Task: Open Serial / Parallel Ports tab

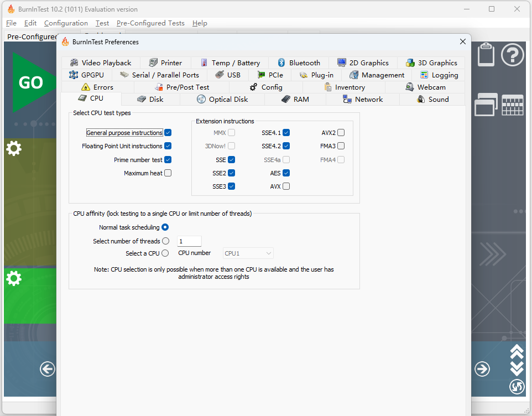Action: (159, 75)
